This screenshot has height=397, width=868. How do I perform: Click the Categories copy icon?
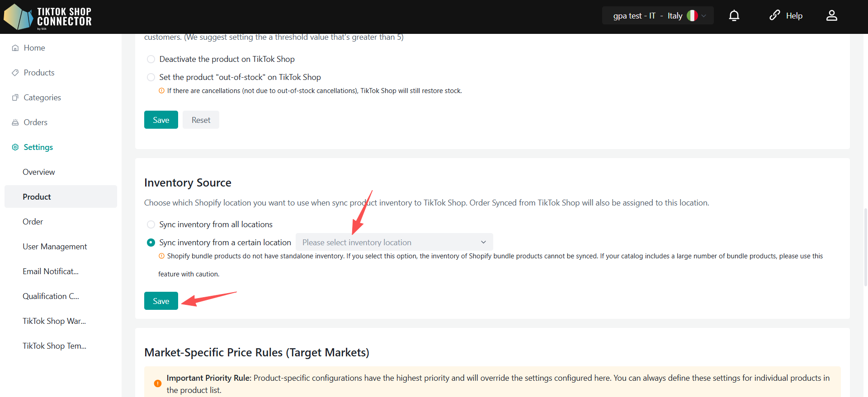(15, 98)
